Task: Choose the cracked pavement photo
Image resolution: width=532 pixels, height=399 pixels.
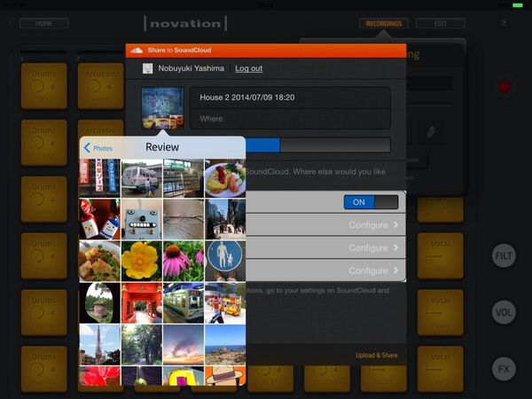Action: tap(184, 219)
